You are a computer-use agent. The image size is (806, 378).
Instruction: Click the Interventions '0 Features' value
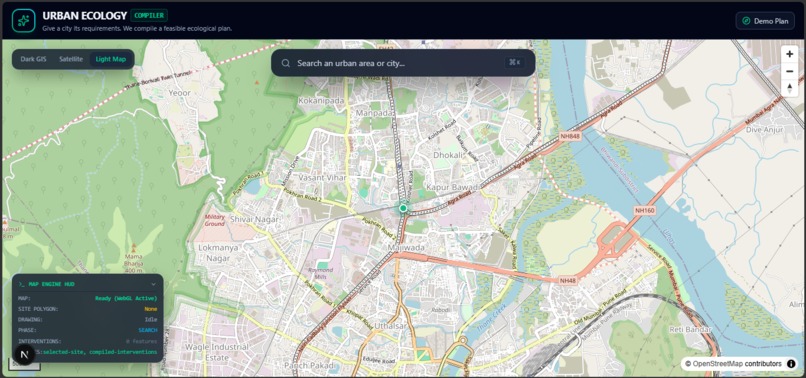[x=141, y=341]
